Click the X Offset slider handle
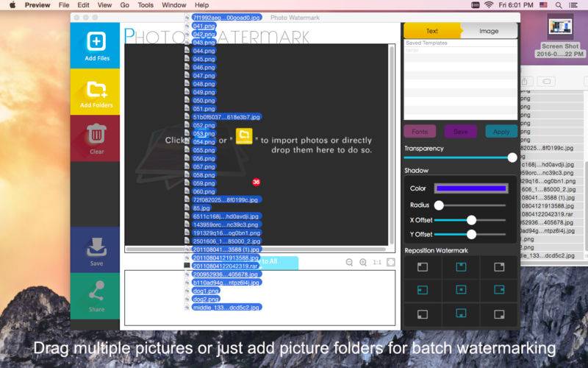 (x=471, y=220)
